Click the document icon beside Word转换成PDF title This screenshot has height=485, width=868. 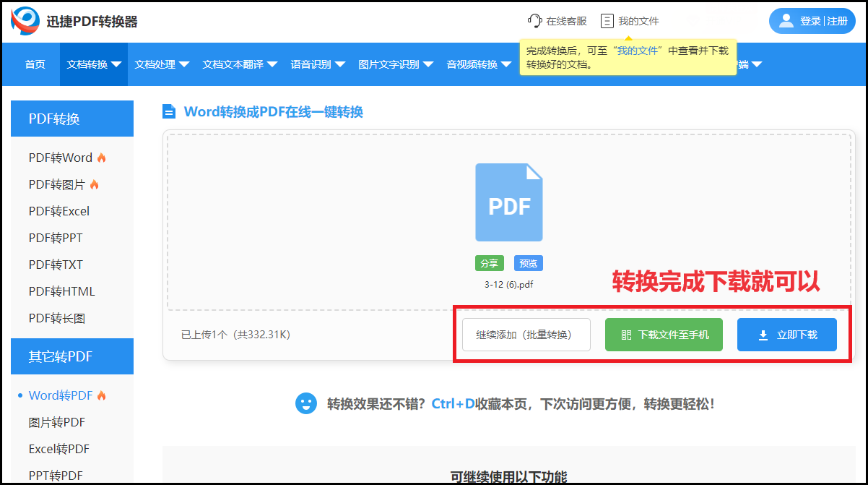coord(169,111)
